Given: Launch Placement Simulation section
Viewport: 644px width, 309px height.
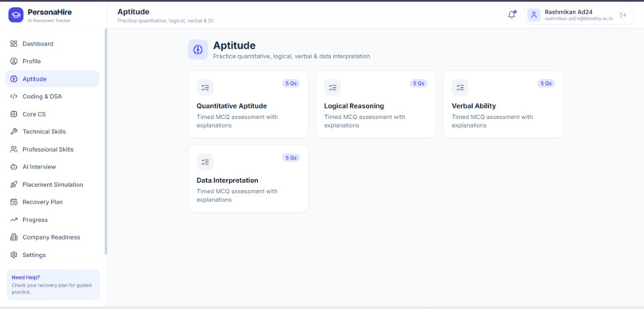Looking at the screenshot, I should point(52,184).
